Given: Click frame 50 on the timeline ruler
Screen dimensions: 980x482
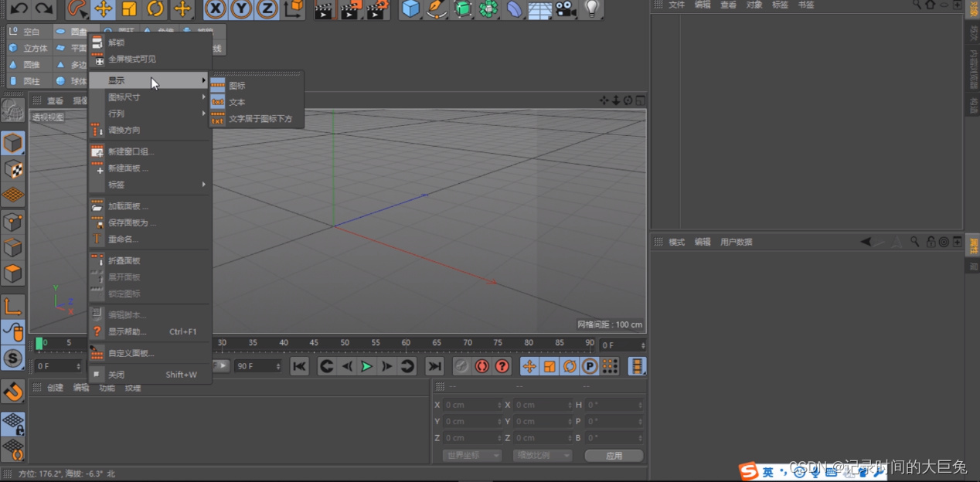Looking at the screenshot, I should (x=345, y=342).
